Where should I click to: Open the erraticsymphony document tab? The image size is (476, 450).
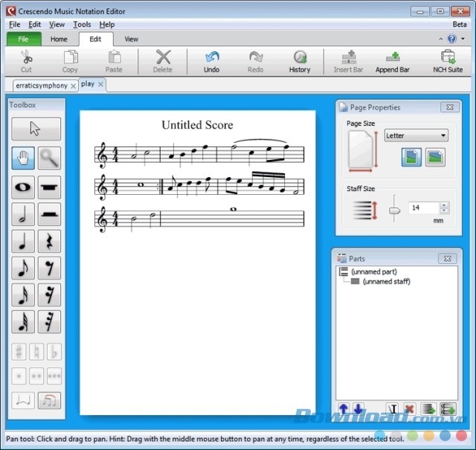pyautogui.click(x=42, y=86)
